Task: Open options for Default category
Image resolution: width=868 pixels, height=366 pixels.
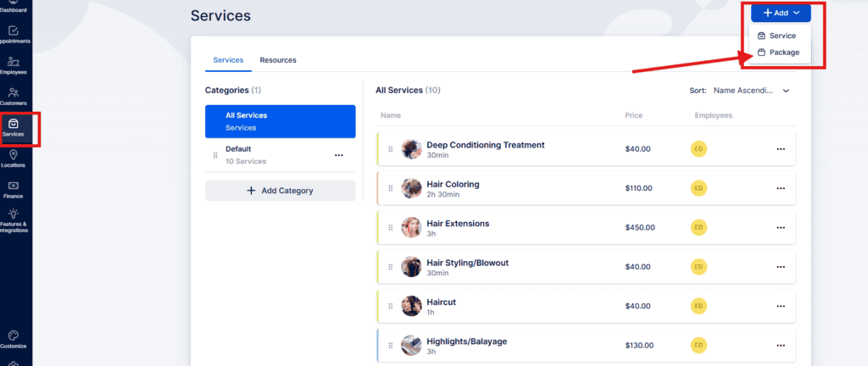Action: 339,155
